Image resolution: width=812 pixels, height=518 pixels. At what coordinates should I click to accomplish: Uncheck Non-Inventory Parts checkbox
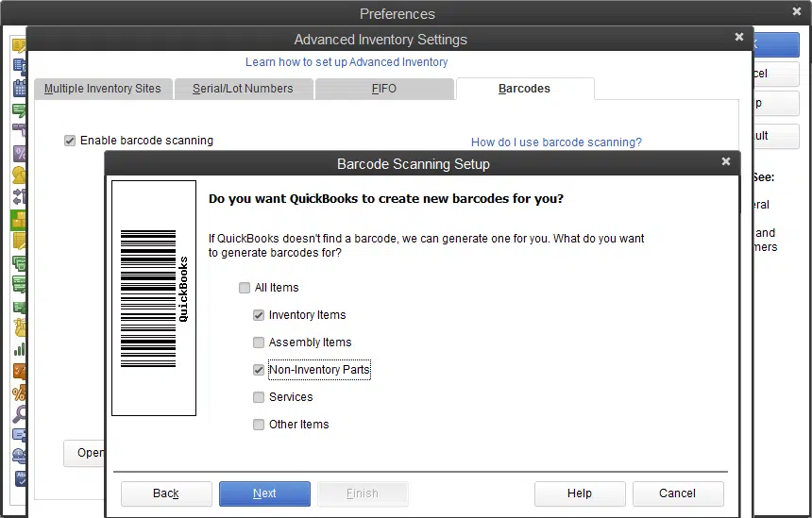(259, 370)
